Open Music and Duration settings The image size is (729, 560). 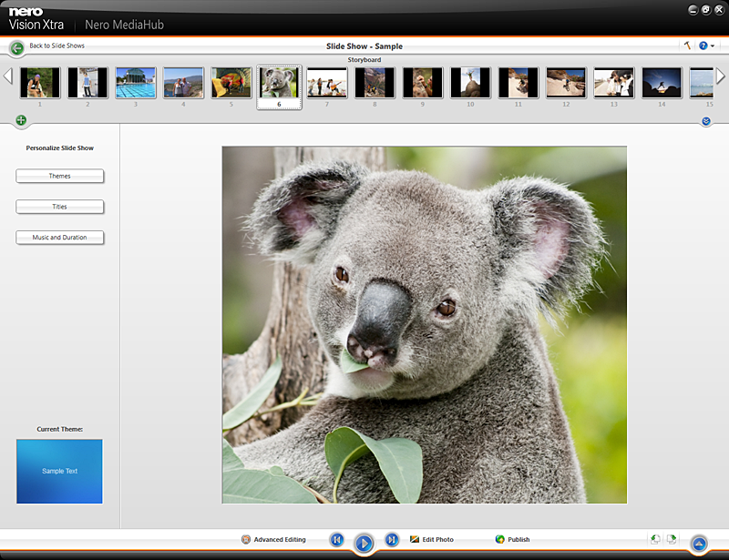click(x=59, y=238)
